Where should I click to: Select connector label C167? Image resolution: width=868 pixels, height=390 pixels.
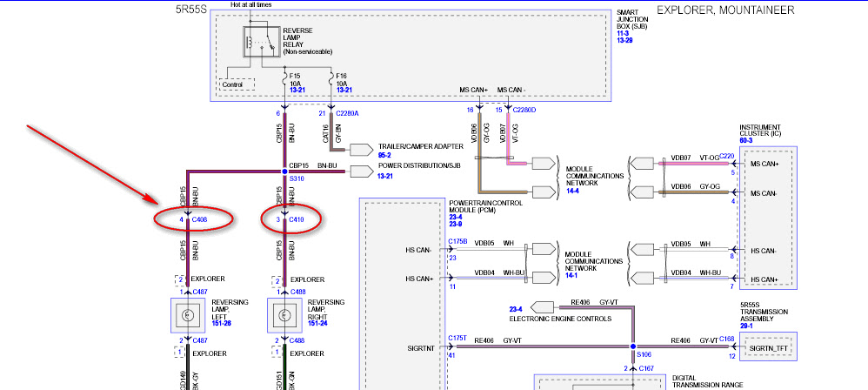tap(646, 368)
